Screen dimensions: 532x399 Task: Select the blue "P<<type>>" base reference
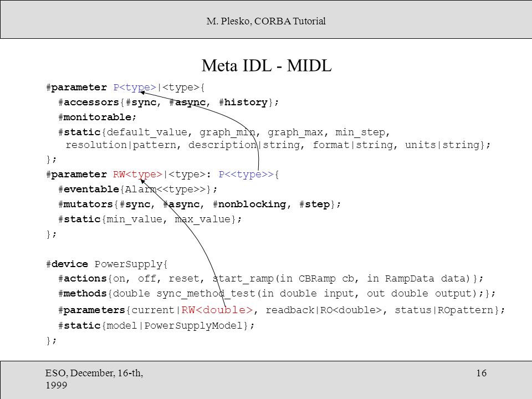(245, 175)
